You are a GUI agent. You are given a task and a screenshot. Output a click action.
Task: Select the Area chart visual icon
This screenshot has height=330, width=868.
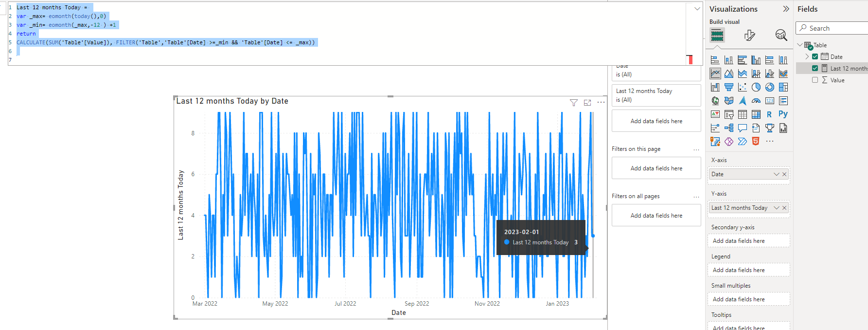coord(729,74)
